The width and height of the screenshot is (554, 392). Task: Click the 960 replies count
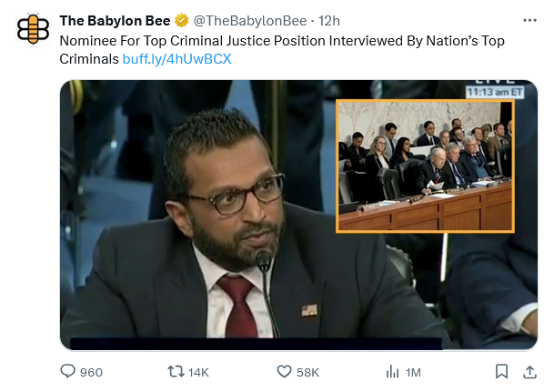(92, 372)
